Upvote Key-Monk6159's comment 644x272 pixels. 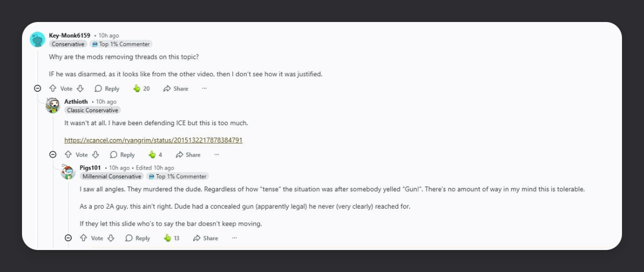tap(53, 89)
